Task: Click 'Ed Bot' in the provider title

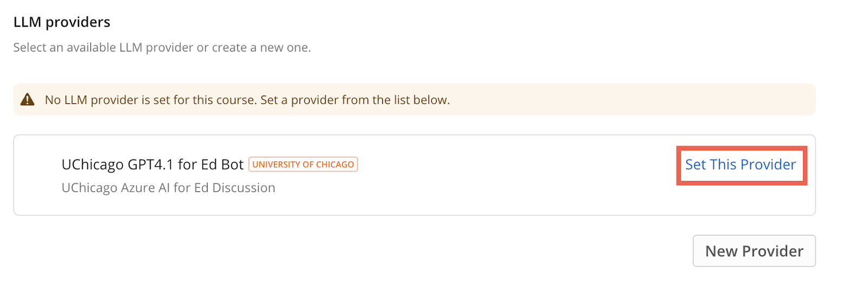Action: (222, 165)
